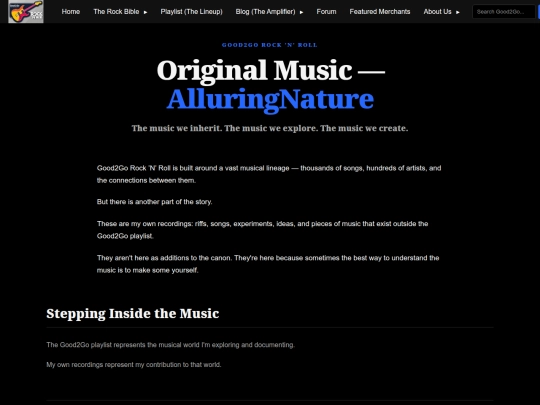
Task: Click 'The Good2Go playlist represents' line
Action: [x=170, y=345]
